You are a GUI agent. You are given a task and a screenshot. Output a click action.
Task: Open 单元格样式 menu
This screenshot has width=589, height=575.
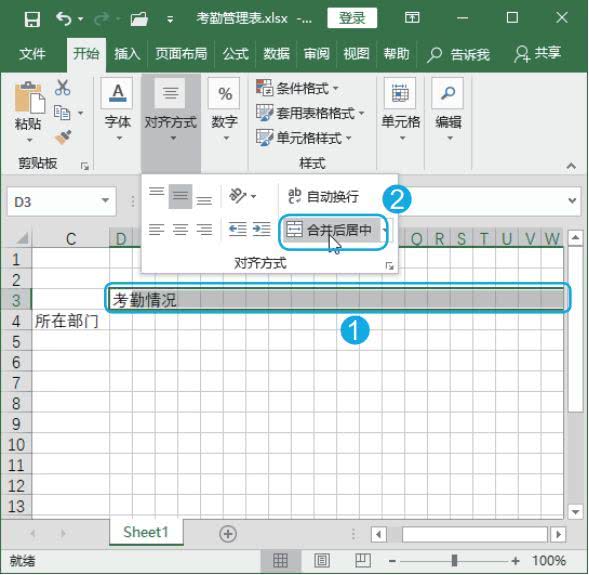(304, 138)
